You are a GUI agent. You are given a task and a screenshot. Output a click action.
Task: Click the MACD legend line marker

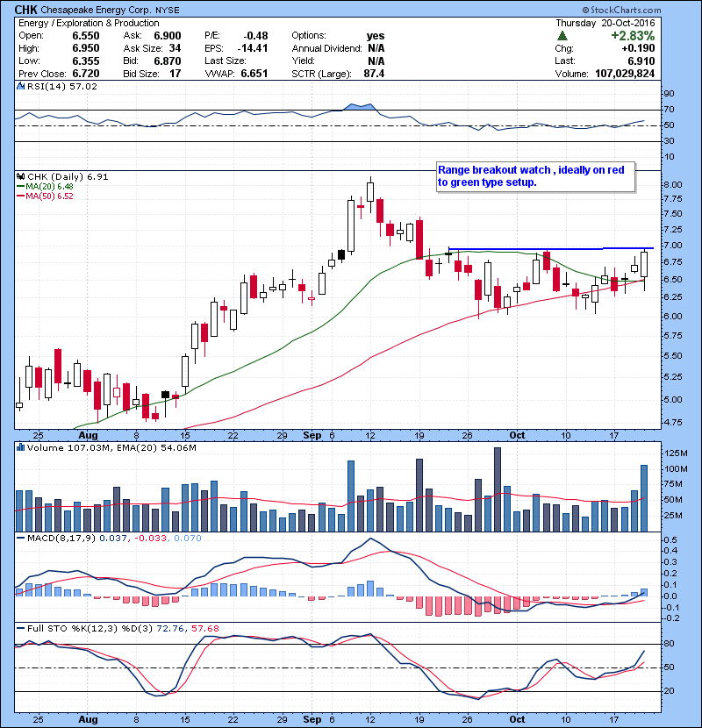(21, 539)
